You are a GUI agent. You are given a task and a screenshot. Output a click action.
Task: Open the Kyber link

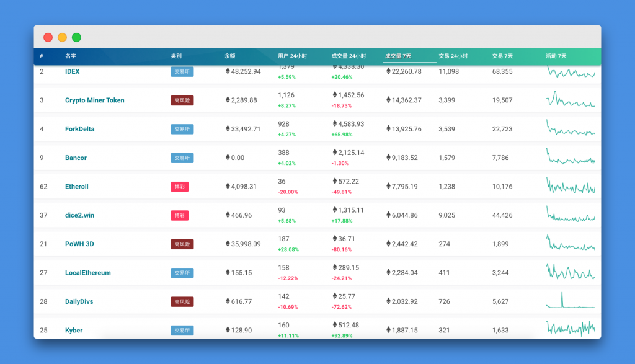click(74, 330)
